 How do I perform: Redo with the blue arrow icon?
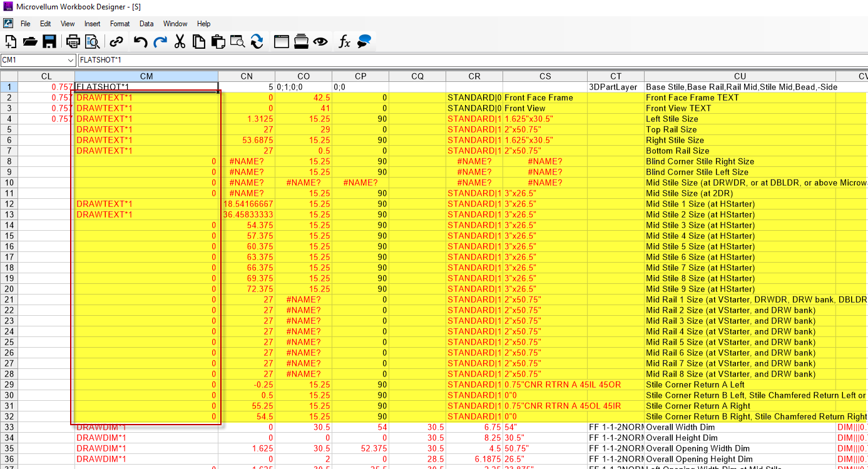160,42
